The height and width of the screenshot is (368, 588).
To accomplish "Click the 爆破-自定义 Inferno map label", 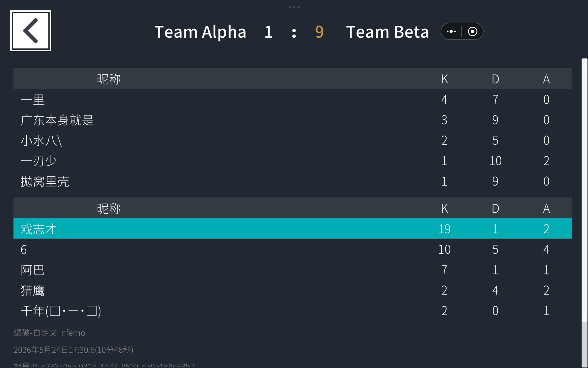I will pos(49,333).
